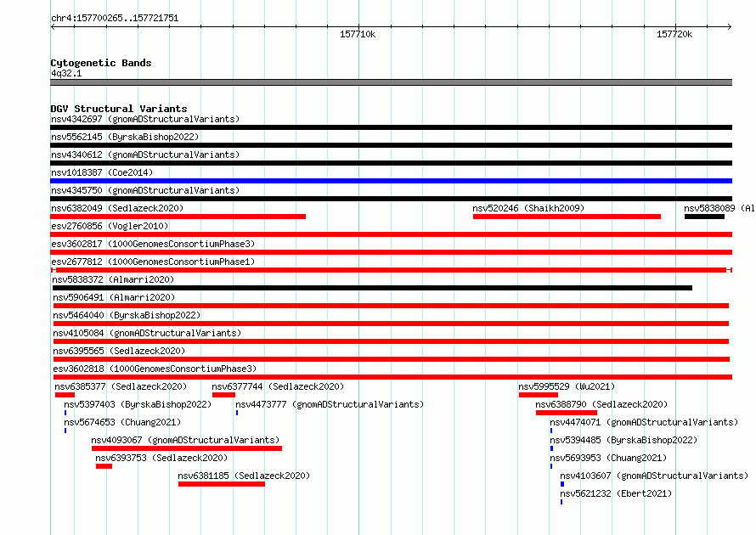Image resolution: width=756 pixels, height=535 pixels.
Task: Open nsv5906491 (Almarri2020) label
Action: pyautogui.click(x=114, y=297)
